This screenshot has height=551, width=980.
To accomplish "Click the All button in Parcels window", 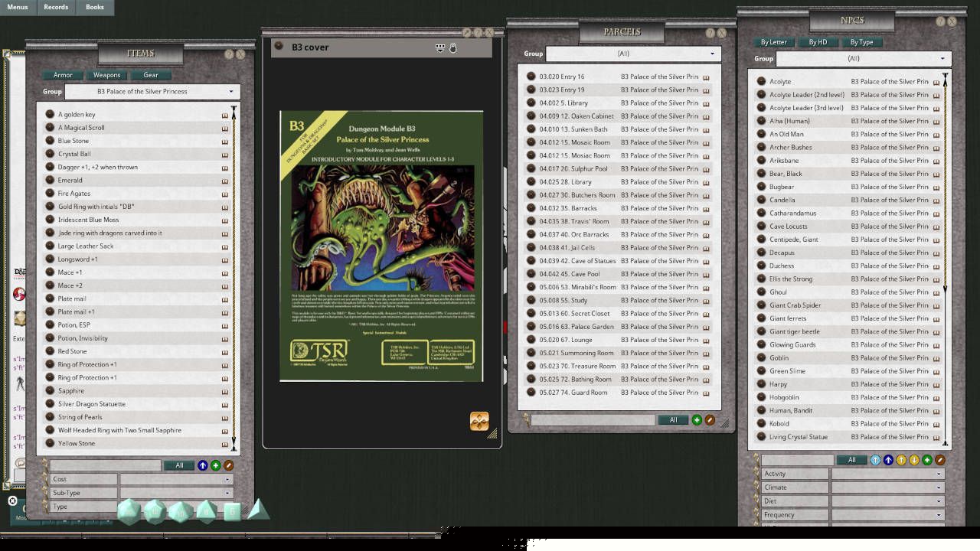I will 674,420.
